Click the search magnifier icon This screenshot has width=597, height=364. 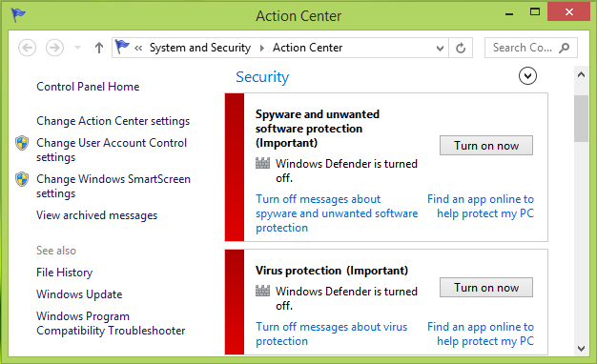coord(564,48)
